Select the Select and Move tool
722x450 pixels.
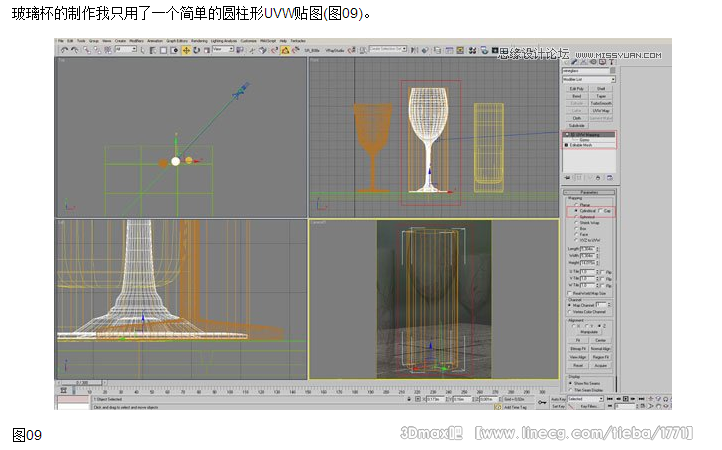[186, 50]
